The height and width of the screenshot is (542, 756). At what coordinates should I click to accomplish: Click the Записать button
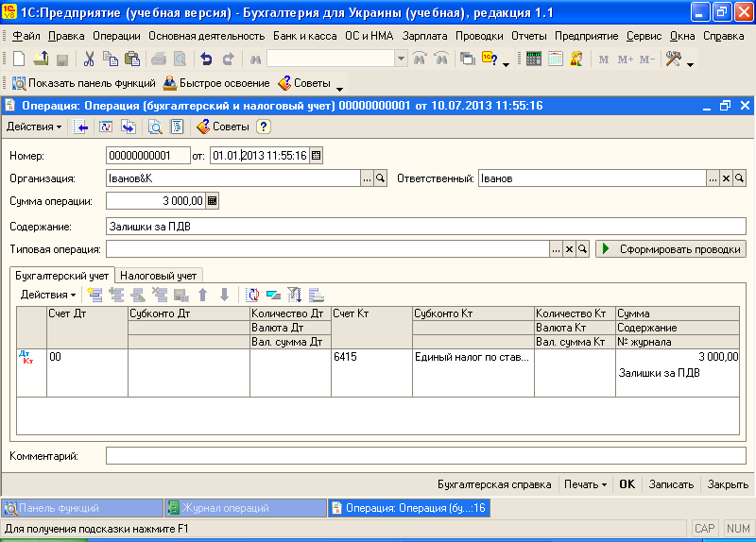tap(671, 484)
